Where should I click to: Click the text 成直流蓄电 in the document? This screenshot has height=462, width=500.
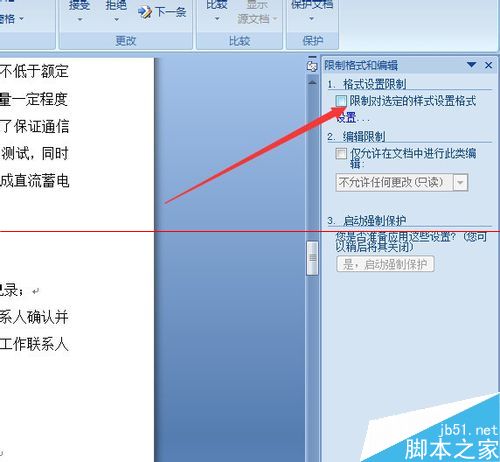tap(34, 181)
